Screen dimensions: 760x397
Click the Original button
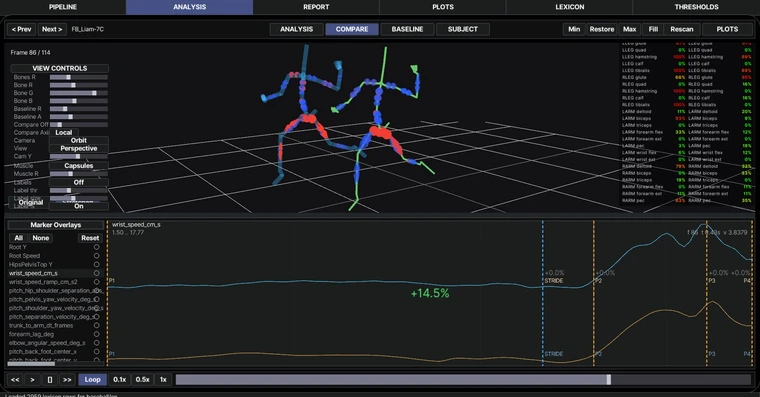tap(31, 203)
